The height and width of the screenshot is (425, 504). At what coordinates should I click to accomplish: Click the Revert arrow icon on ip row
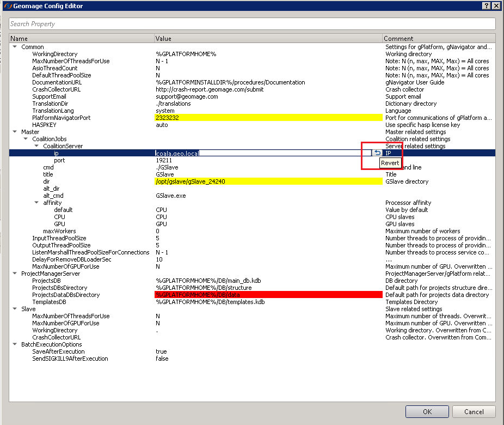tap(377, 153)
